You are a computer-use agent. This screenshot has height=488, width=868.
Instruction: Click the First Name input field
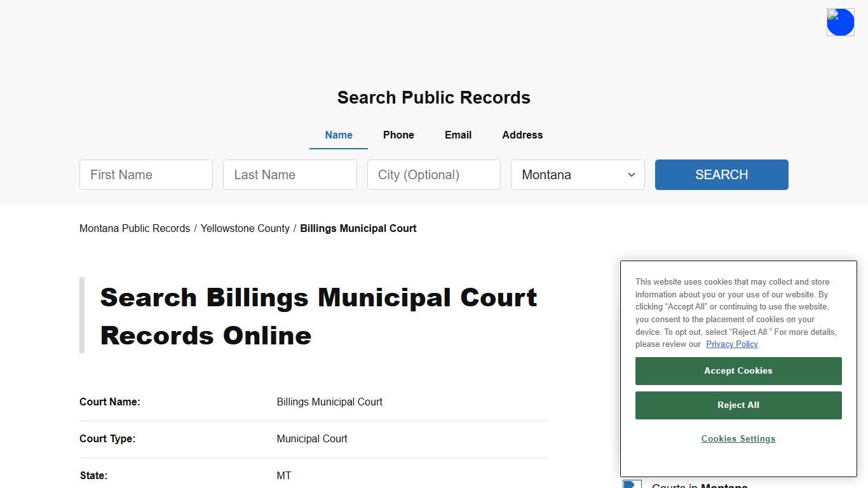(x=146, y=175)
